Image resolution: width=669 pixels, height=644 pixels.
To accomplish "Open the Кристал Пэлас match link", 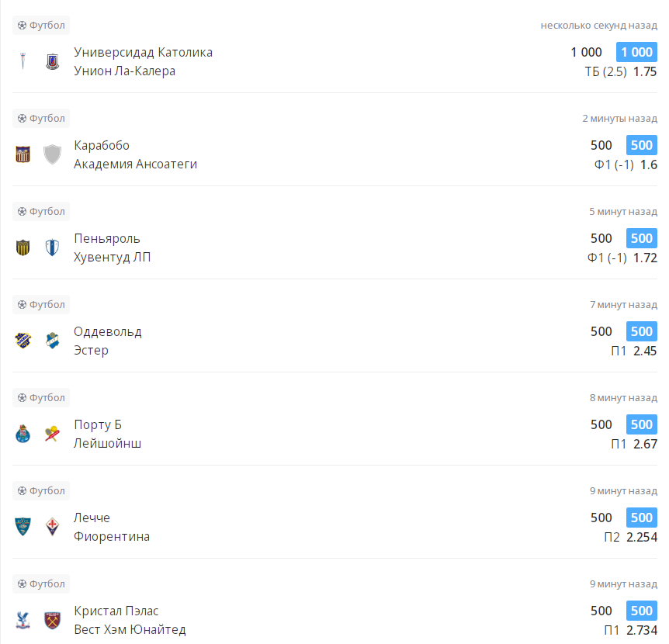I will [116, 611].
